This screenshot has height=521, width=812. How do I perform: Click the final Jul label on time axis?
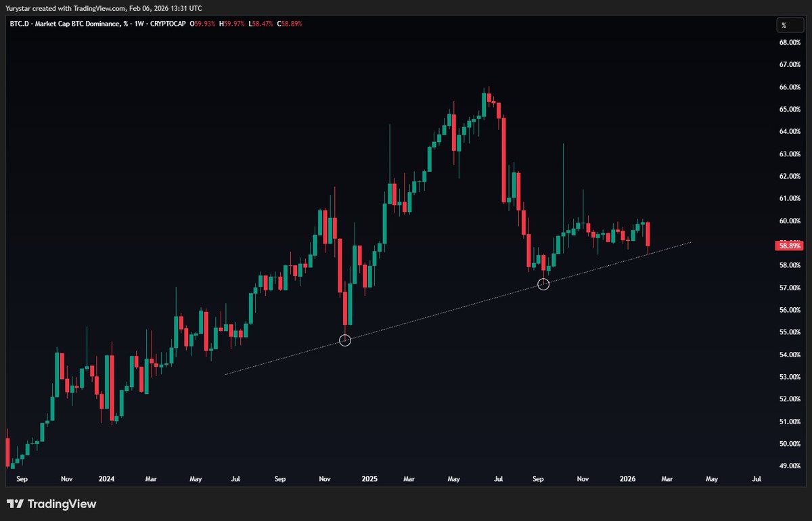[x=757, y=479]
